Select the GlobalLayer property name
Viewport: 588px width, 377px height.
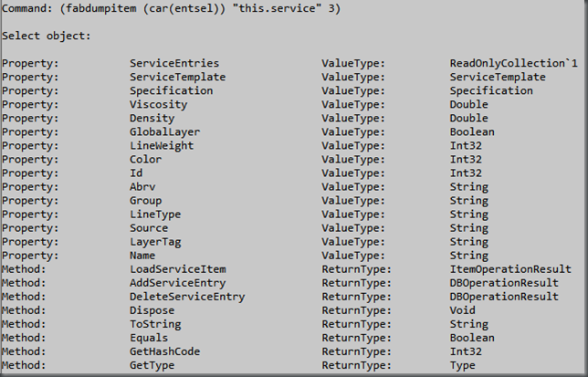[164, 132]
